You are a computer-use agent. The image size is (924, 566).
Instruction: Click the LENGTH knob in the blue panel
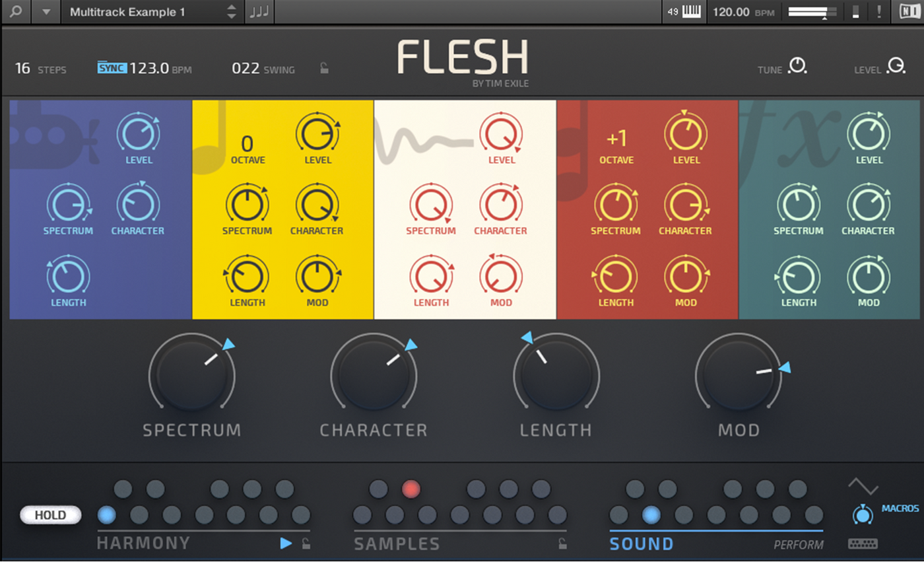click(x=68, y=276)
